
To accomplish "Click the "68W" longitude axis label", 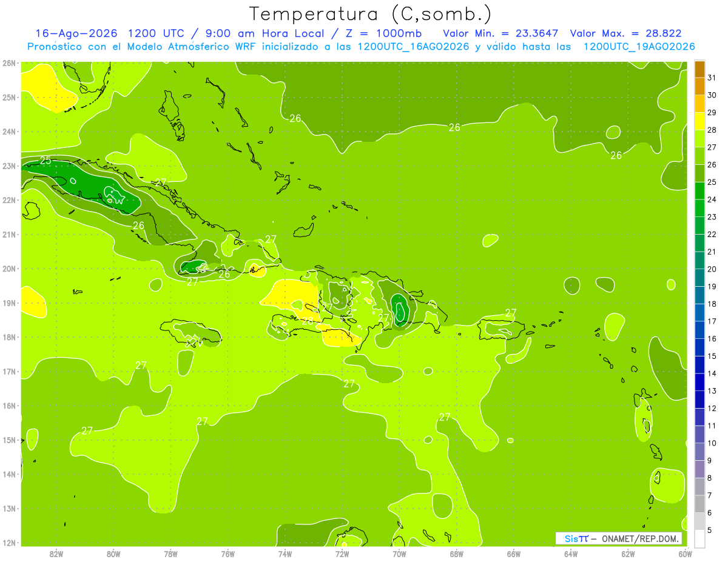I will 457,554.
